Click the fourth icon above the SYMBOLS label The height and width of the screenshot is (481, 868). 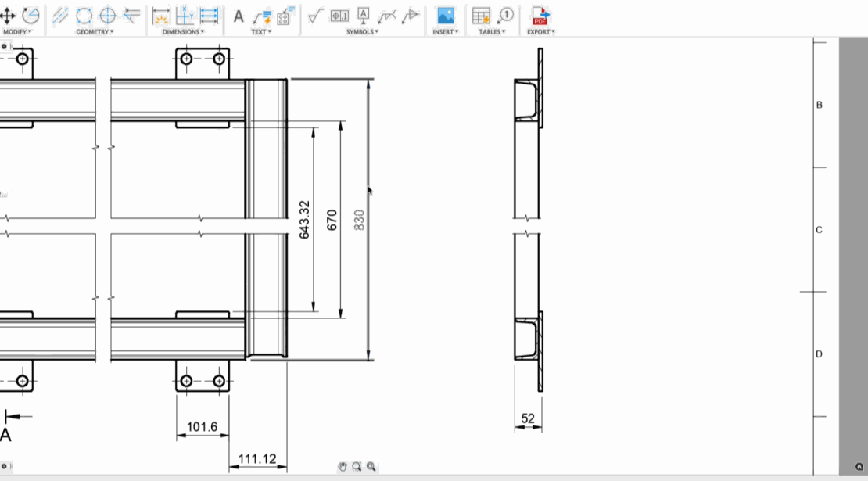pyautogui.click(x=387, y=16)
